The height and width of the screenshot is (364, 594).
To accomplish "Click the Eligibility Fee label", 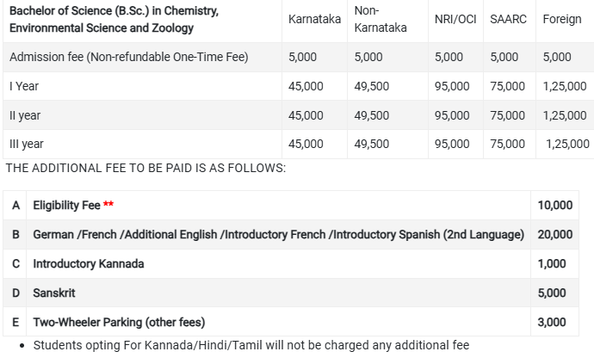I will click(x=66, y=205).
